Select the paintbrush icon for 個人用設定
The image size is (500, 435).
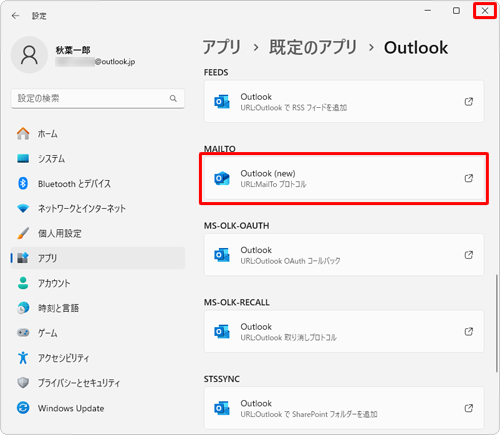[x=23, y=233]
